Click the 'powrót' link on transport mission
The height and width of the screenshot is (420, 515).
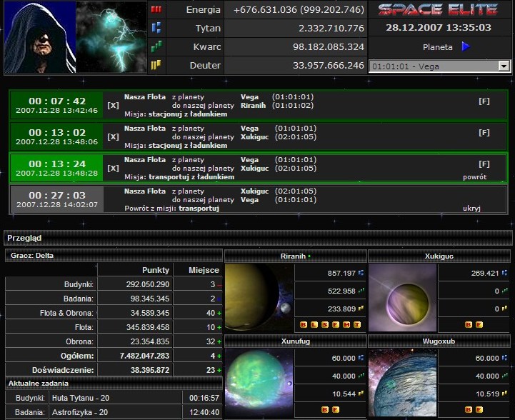coord(474,176)
